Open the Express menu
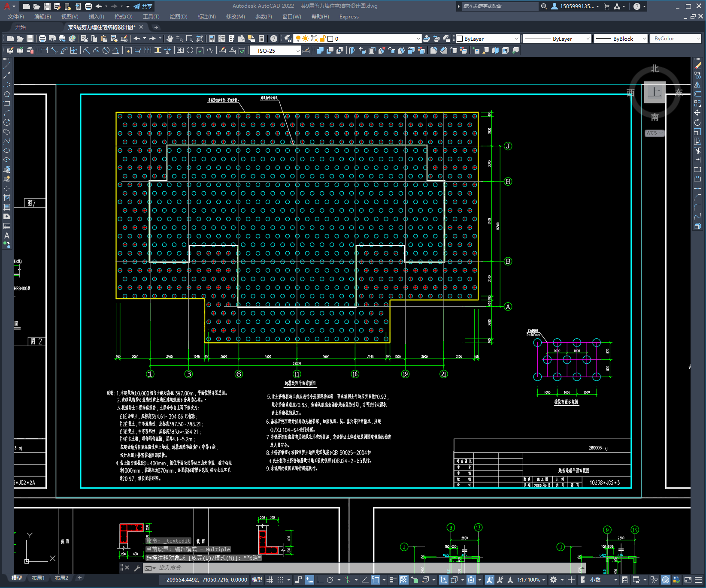 pyautogui.click(x=349, y=17)
